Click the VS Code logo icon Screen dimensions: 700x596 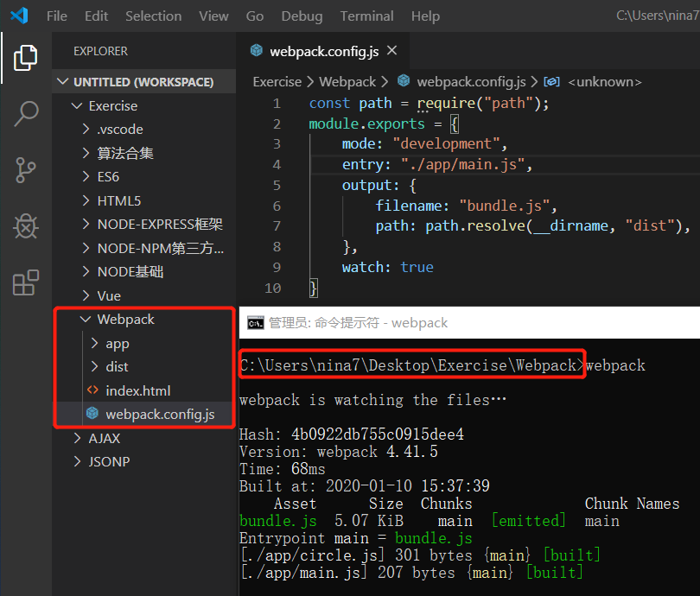click(x=19, y=16)
